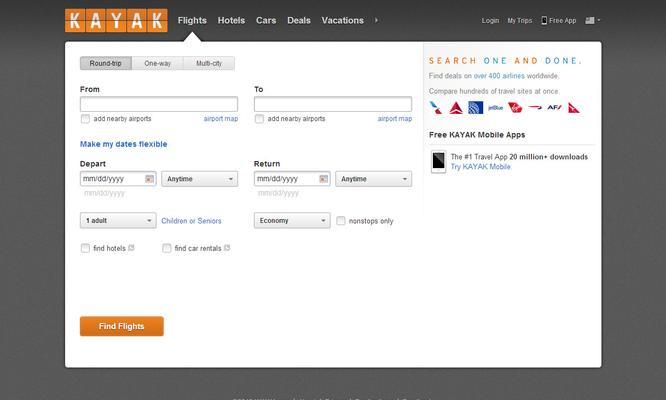666x400 pixels.
Task: Click the Find Flights button
Action: click(x=121, y=326)
